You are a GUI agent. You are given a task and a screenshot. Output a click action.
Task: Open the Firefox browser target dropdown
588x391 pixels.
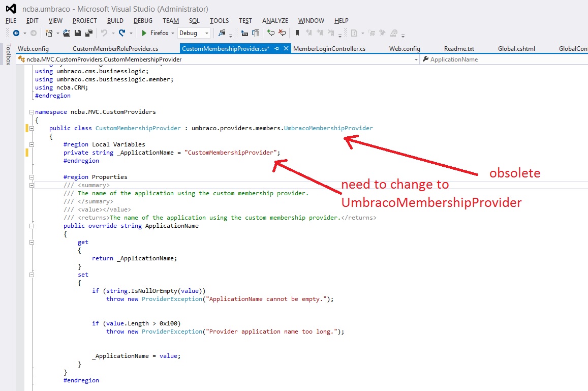tap(172, 34)
